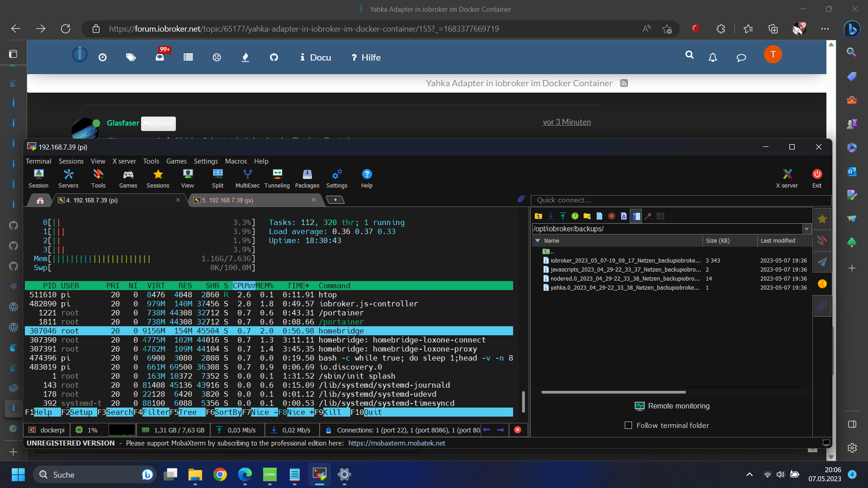868x488 pixels.
Task: Open the mobaxterm.mobatek.net link
Action: tap(396, 443)
